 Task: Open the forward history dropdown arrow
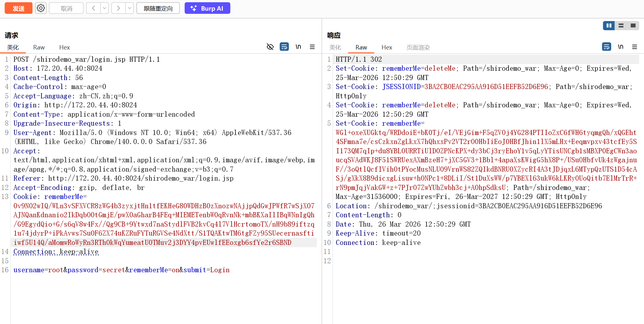129,8
